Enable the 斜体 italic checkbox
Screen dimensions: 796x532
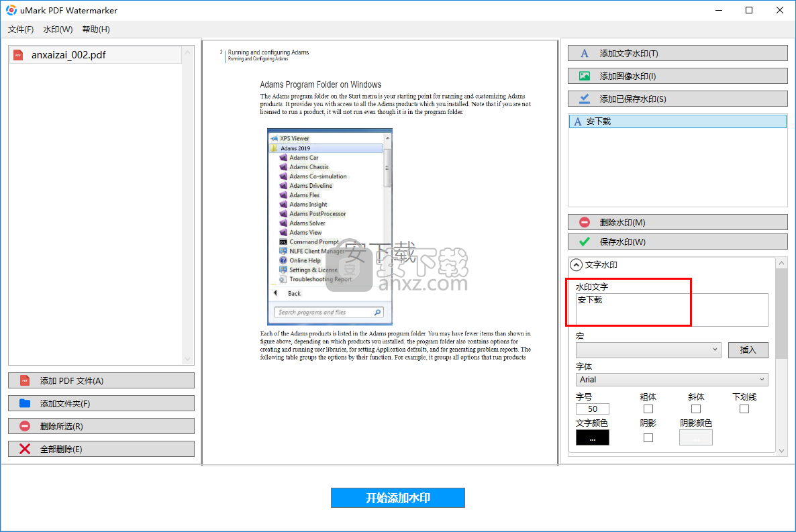(x=695, y=409)
